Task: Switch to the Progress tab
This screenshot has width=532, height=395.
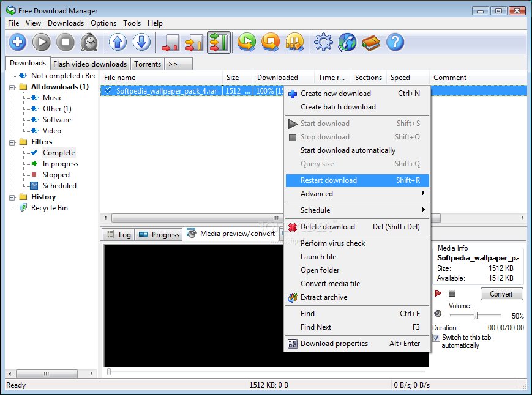Action: tap(159, 234)
